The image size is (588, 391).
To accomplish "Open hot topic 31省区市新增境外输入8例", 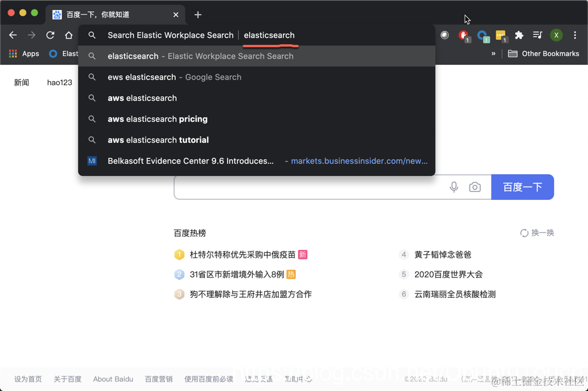I will click(x=236, y=274).
